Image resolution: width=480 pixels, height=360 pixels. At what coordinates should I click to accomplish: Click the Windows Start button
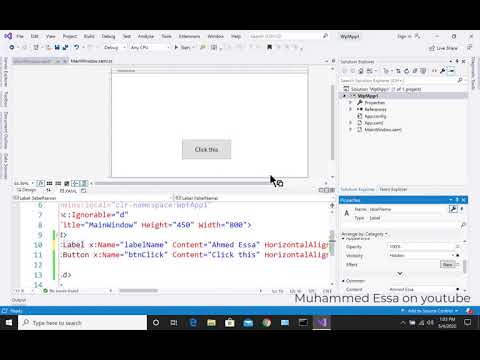9,323
